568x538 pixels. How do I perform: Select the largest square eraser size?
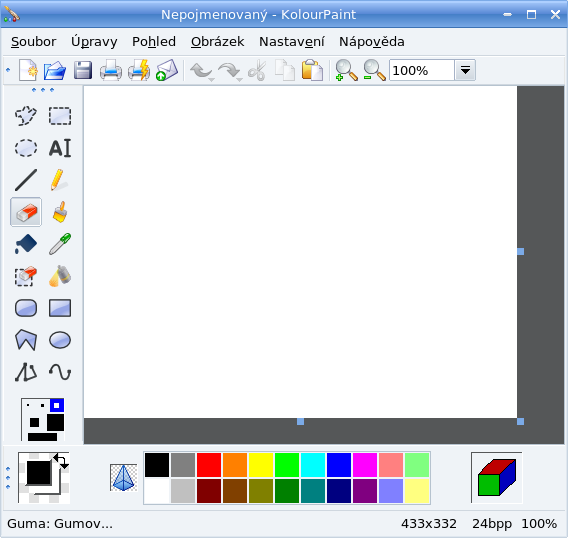click(42, 437)
